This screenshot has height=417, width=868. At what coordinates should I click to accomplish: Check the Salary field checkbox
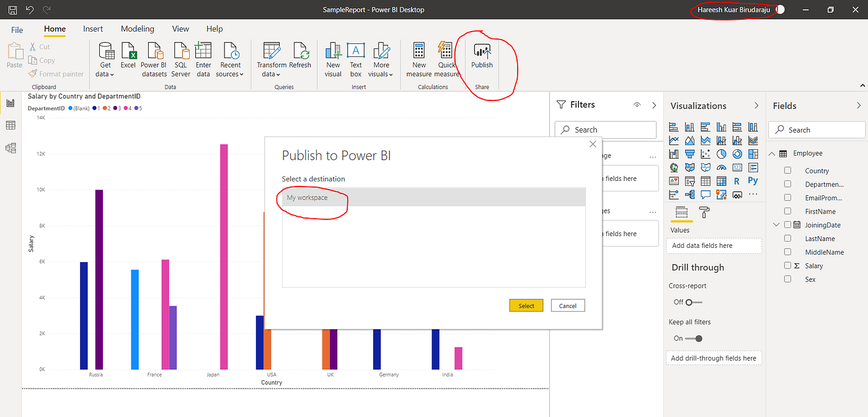coord(787,265)
